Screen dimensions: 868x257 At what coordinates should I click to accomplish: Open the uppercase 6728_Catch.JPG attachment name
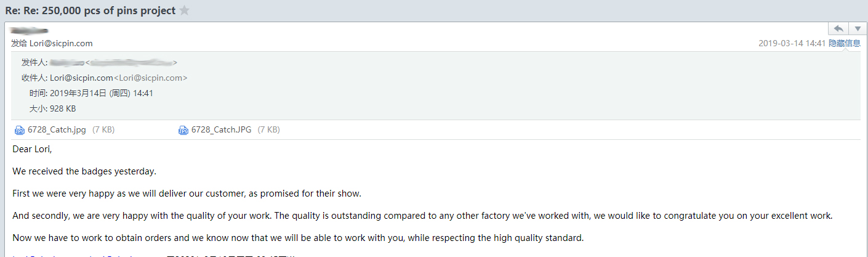221,130
